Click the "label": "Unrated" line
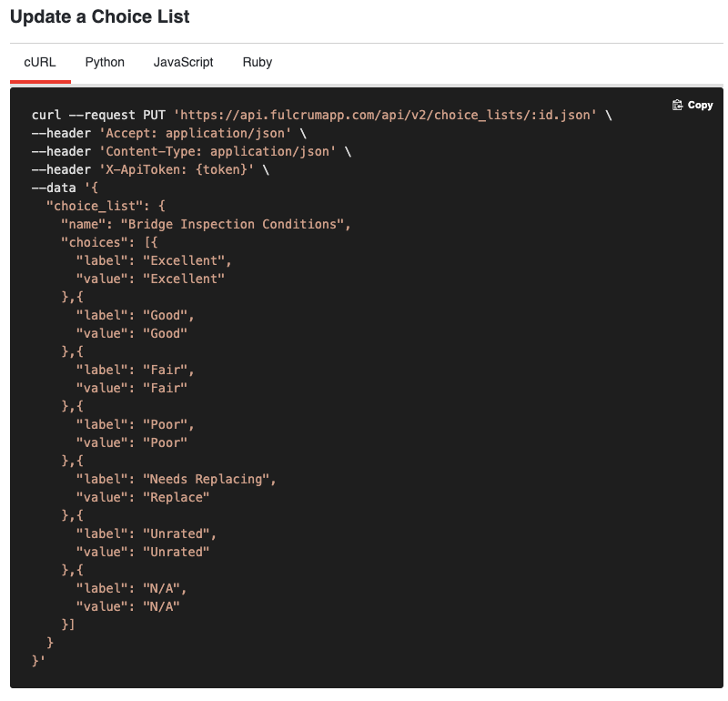This screenshot has width=728, height=701. coord(147,533)
